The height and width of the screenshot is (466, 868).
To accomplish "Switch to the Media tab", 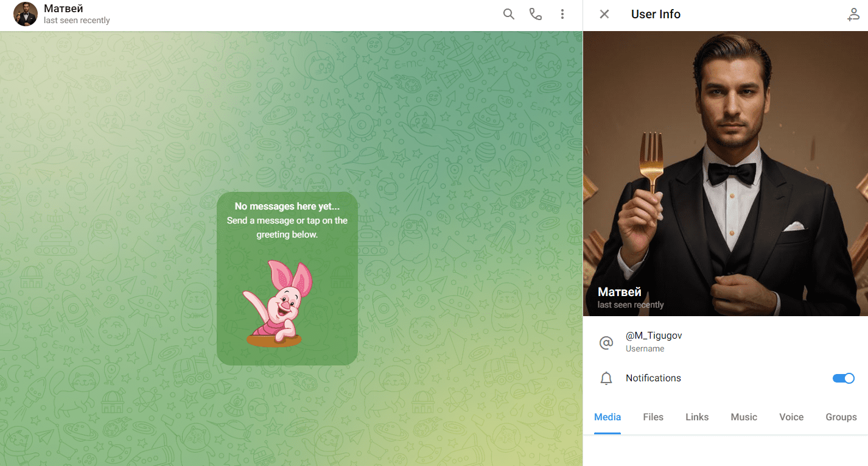I will [607, 417].
